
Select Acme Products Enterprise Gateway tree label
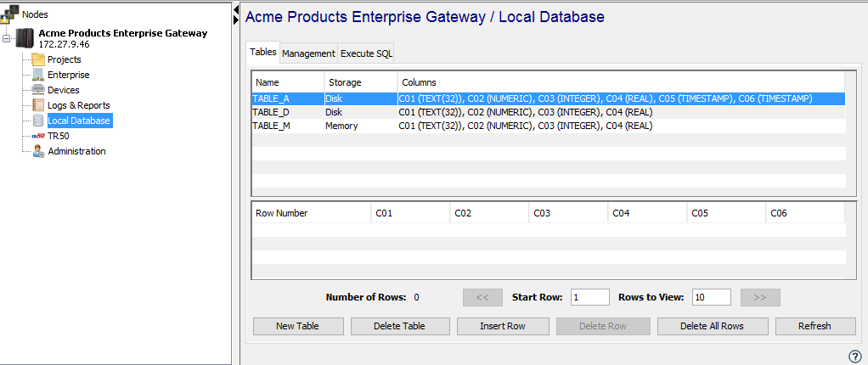coord(123,33)
